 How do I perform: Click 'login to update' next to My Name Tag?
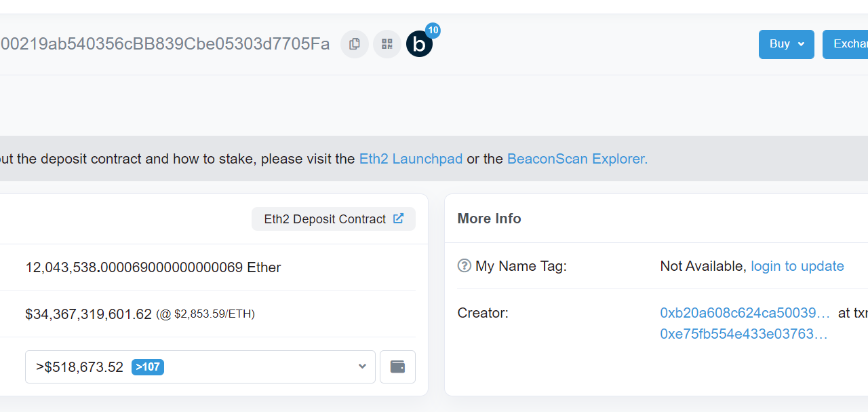tap(797, 265)
